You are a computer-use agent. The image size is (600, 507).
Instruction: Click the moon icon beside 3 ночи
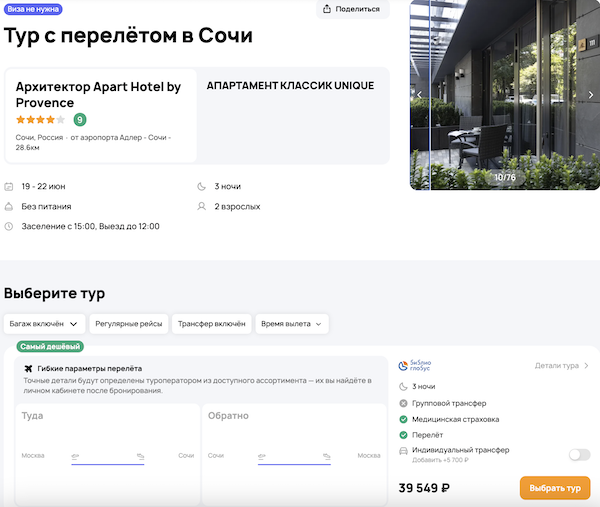[403, 386]
